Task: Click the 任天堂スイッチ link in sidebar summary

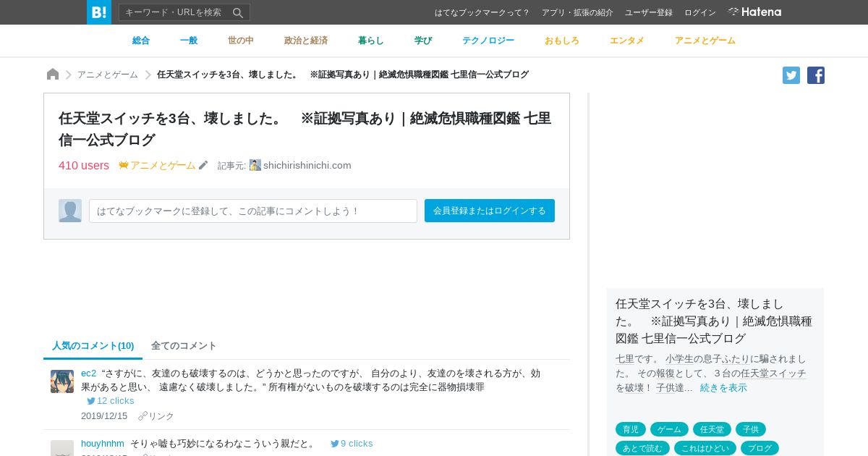Action: (773, 373)
